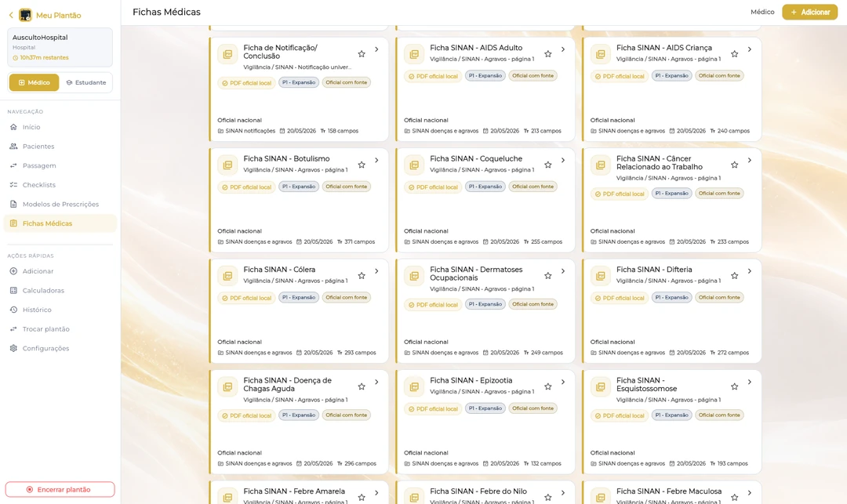Favorite the Câncer Relacionado ao Trabalho card
The width and height of the screenshot is (847, 504).
pos(734,165)
